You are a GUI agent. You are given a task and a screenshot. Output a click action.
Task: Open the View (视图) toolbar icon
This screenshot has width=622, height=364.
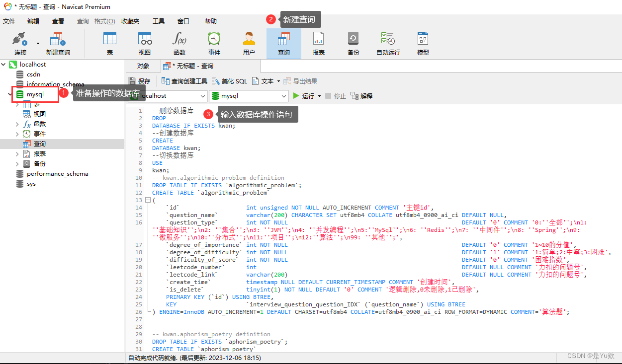click(x=145, y=44)
